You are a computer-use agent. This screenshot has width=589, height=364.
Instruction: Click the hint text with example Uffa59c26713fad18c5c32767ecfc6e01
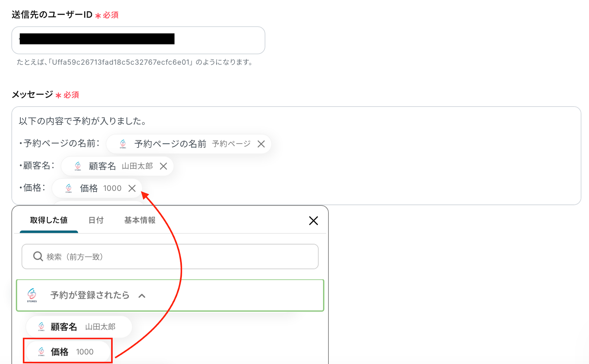click(x=135, y=62)
